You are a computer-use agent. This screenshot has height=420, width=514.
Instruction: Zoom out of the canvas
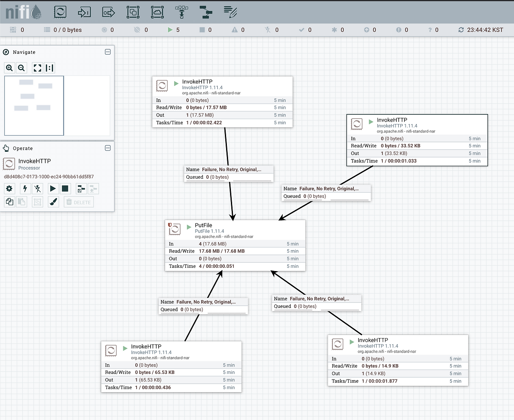[22, 68]
